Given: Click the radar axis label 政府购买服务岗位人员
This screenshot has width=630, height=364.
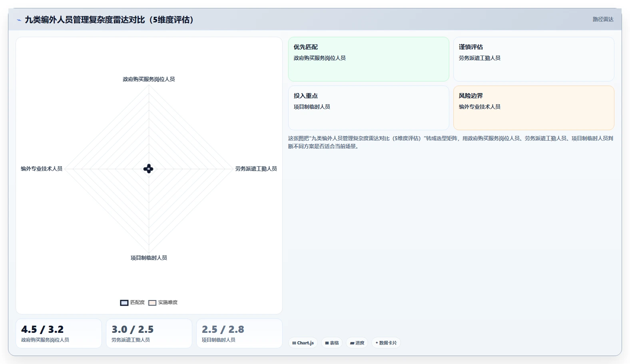Looking at the screenshot, I should coord(149,79).
